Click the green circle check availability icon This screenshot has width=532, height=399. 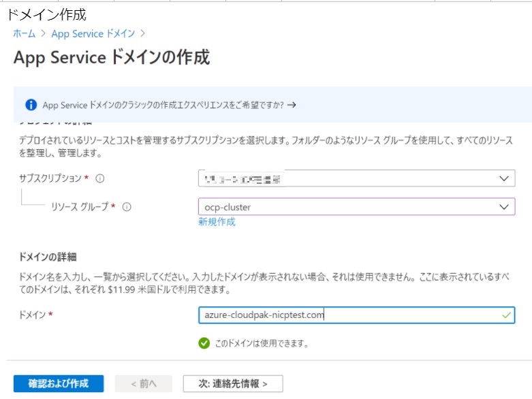(x=204, y=343)
